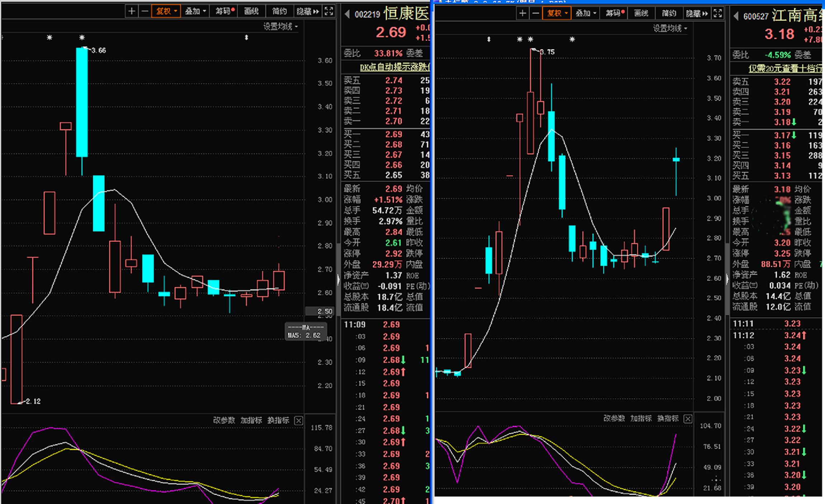This screenshot has width=825, height=504.
Task: Collapse left quote panel via side arrow
Action: point(338,279)
